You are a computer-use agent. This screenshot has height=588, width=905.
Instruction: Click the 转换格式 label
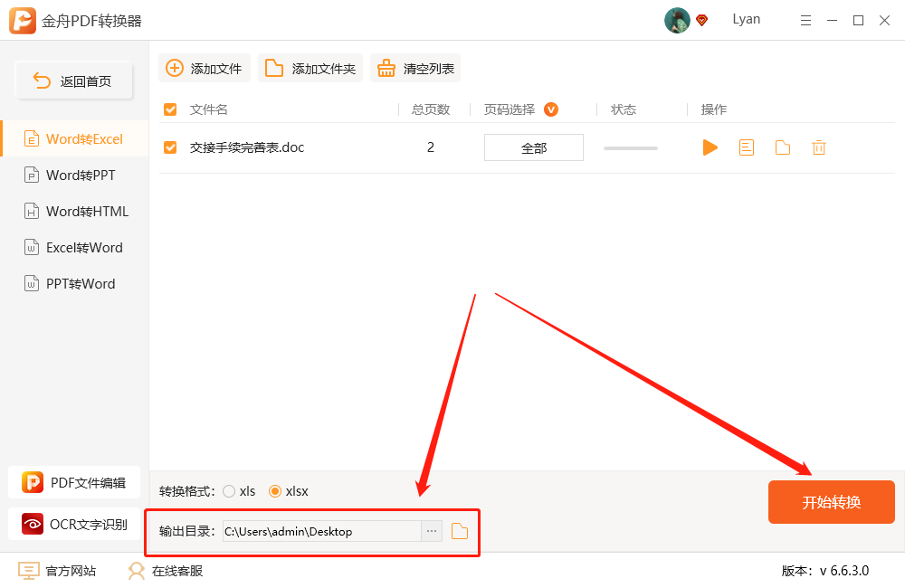pos(187,491)
